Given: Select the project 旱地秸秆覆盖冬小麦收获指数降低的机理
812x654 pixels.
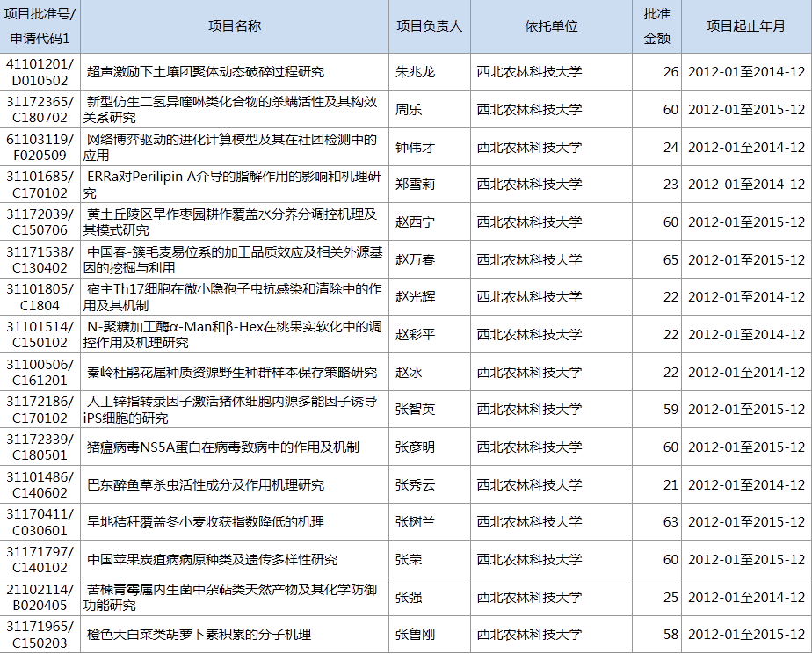Looking at the screenshot, I should (x=206, y=522).
